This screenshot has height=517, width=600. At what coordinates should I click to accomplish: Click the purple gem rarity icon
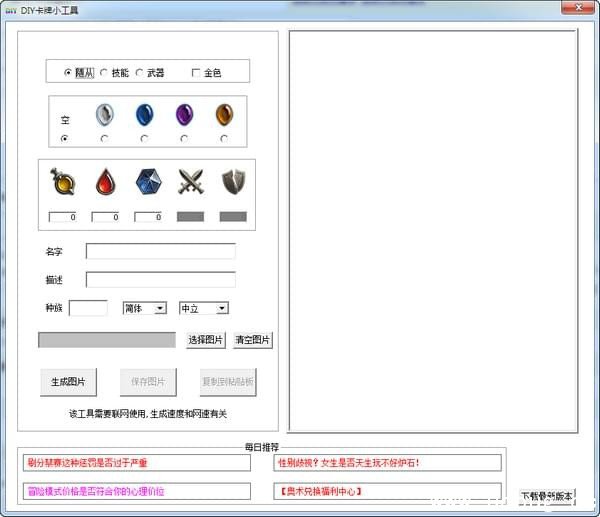coord(184,116)
